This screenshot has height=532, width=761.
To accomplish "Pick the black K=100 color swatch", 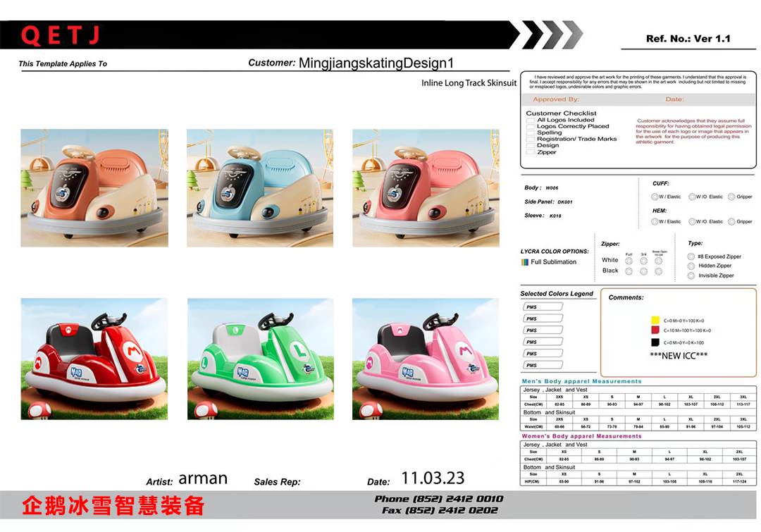I will [x=655, y=342].
